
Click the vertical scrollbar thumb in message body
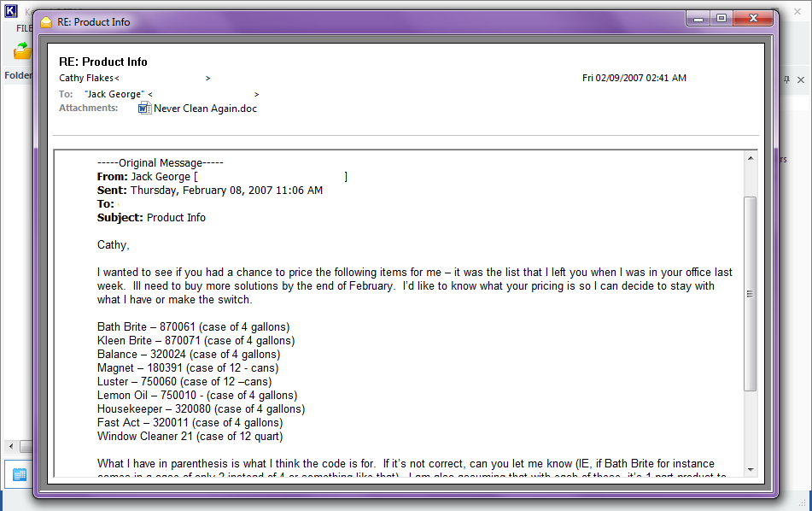(x=750, y=294)
